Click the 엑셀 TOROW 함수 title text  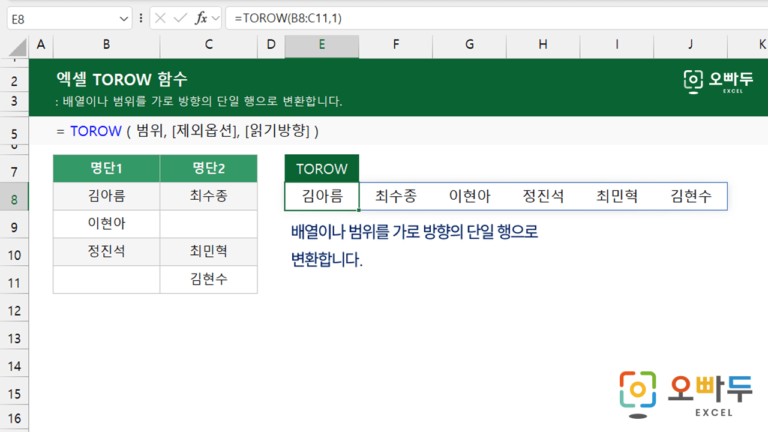[x=122, y=79]
